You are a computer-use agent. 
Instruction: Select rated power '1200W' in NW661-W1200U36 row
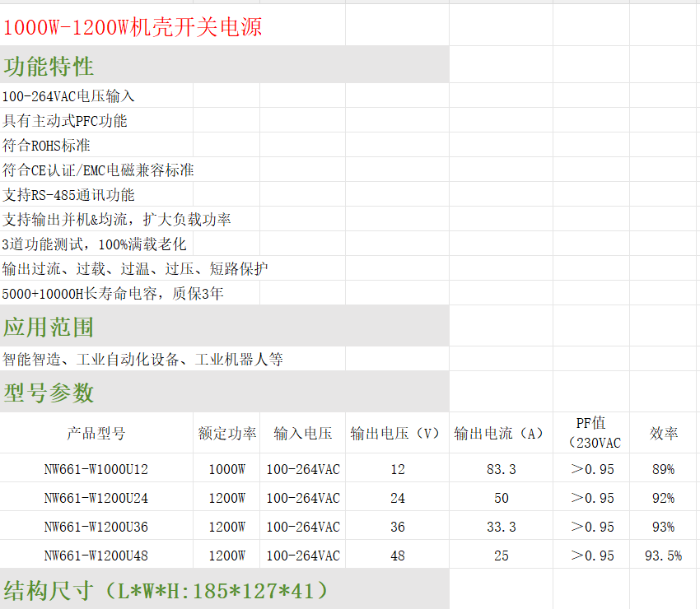[x=226, y=527]
